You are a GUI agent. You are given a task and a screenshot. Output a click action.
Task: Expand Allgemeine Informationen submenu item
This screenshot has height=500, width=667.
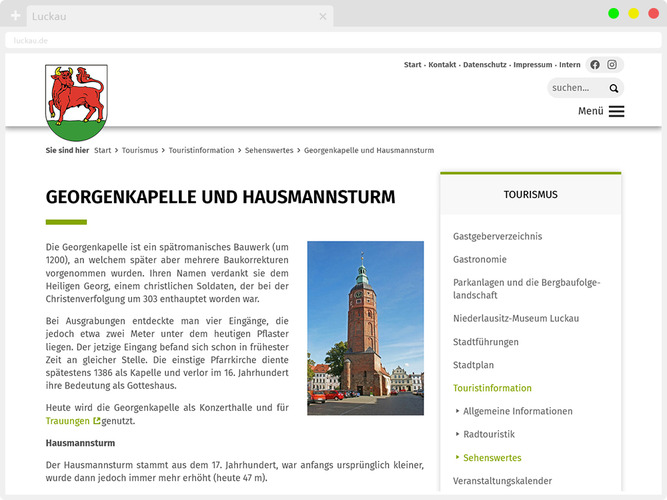[x=518, y=411]
